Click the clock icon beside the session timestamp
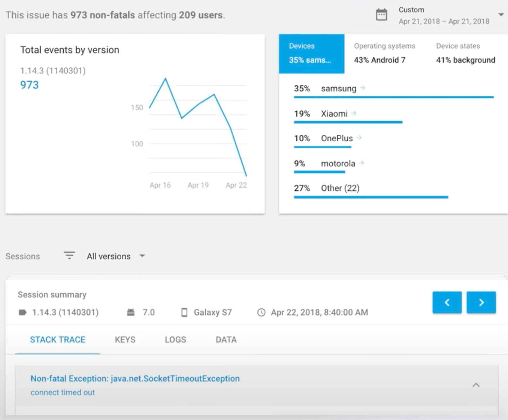This screenshot has height=420, width=508. click(x=261, y=312)
